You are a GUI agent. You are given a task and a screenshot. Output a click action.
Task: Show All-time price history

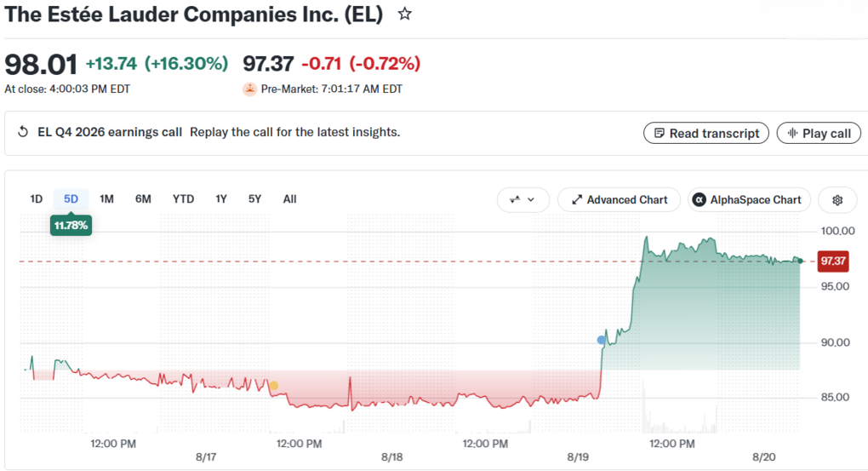[289, 199]
